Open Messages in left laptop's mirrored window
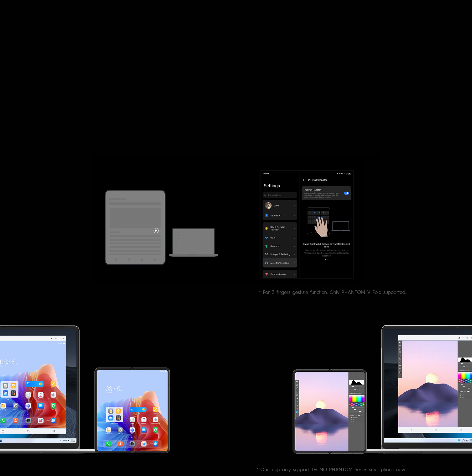Image resolution: width=472 pixels, height=476 pixels. 41,406
